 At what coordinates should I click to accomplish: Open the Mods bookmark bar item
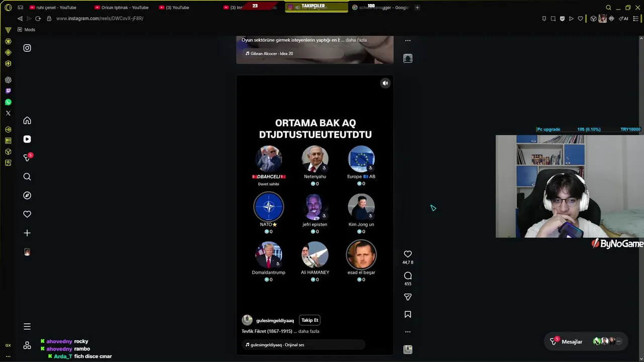click(26, 30)
